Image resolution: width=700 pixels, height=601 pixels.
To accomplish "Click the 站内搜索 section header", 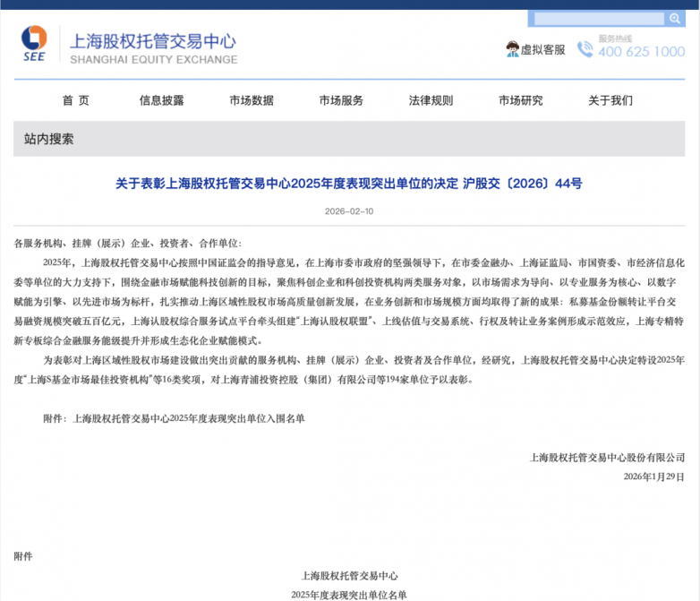I will point(49,139).
